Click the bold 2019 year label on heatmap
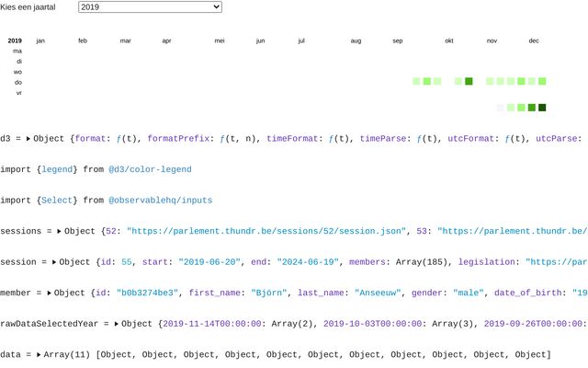Screen dimensions: 588x368 coord(15,40)
